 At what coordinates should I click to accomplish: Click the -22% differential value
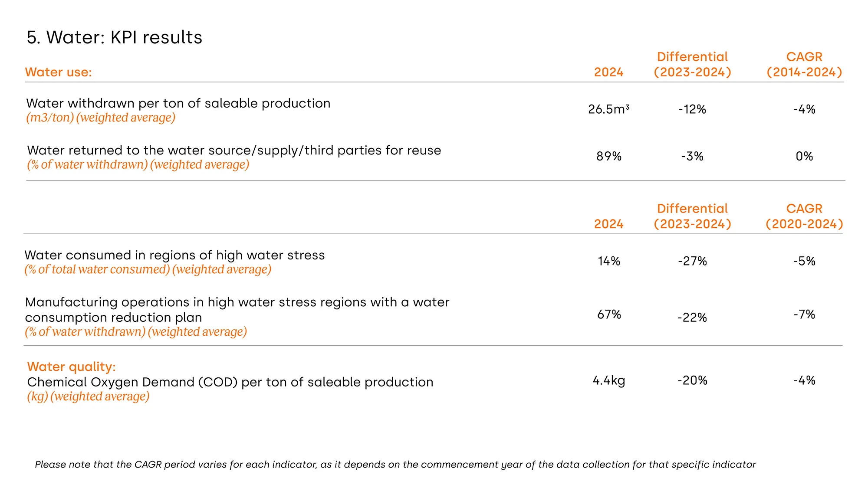click(692, 318)
